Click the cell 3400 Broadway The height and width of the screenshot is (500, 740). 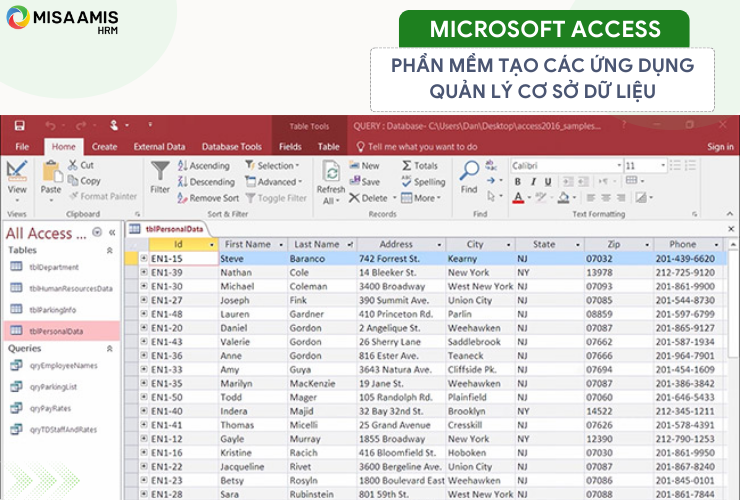(402, 287)
